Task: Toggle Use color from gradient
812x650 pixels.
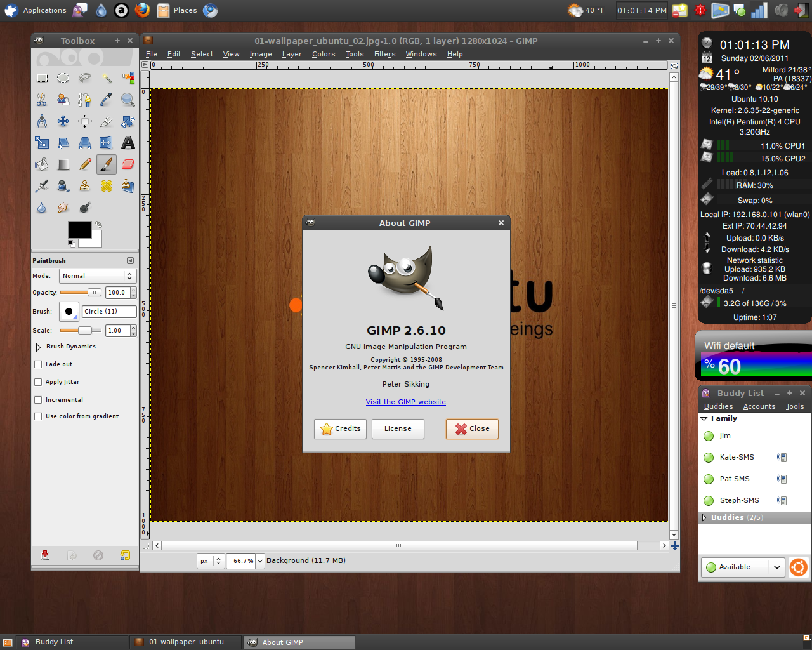Action: pyautogui.click(x=38, y=416)
